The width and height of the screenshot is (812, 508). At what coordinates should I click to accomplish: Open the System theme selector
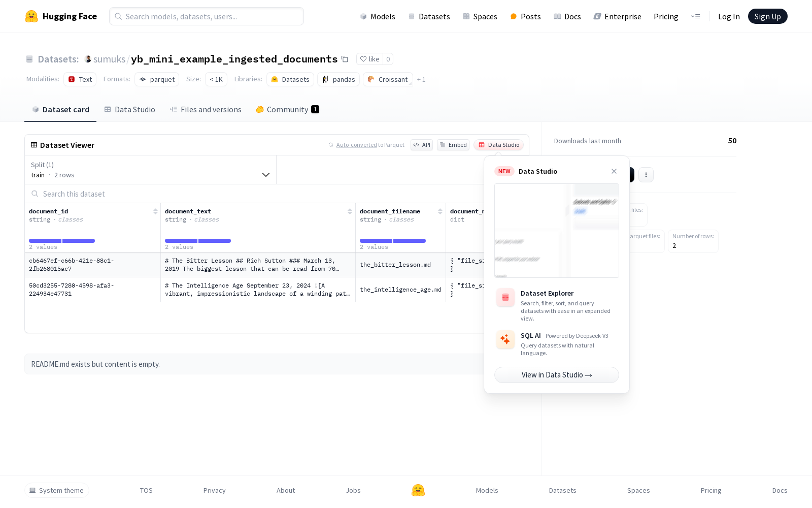(x=57, y=490)
